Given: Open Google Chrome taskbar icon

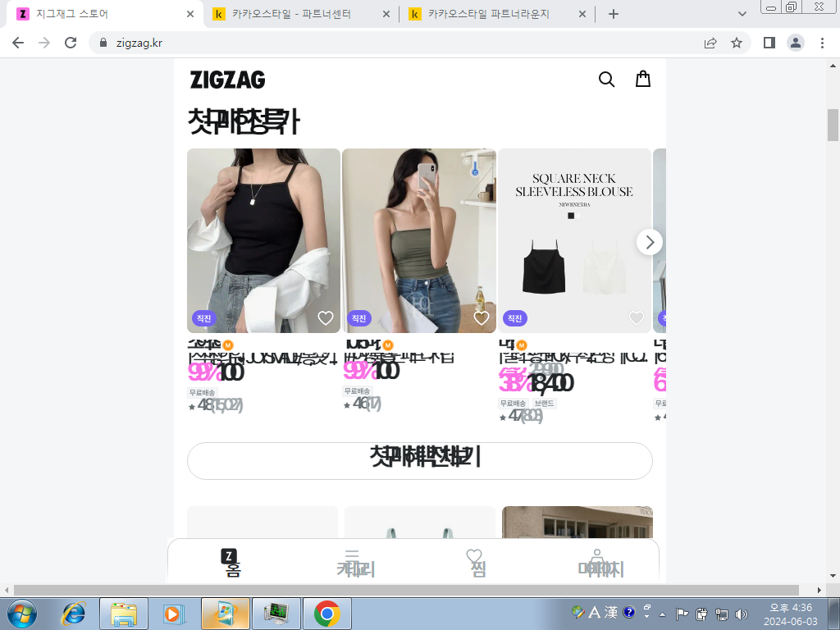Looking at the screenshot, I should (x=327, y=614).
